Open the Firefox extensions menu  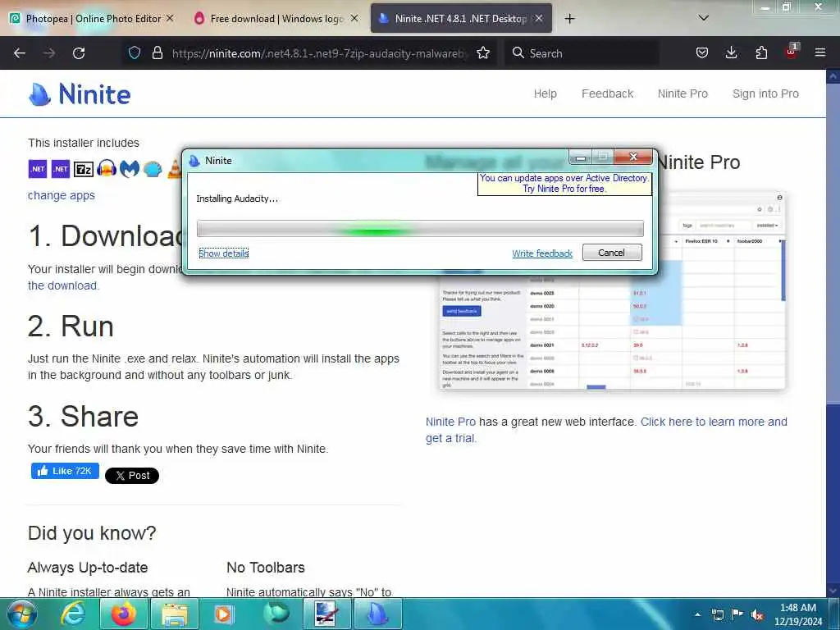click(x=761, y=52)
